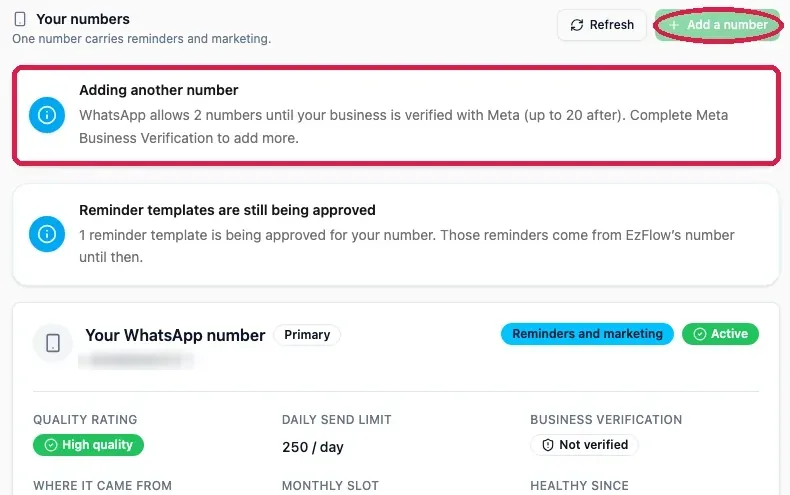Click the 250 / day send limit value
This screenshot has height=495, width=790.
[313, 447]
